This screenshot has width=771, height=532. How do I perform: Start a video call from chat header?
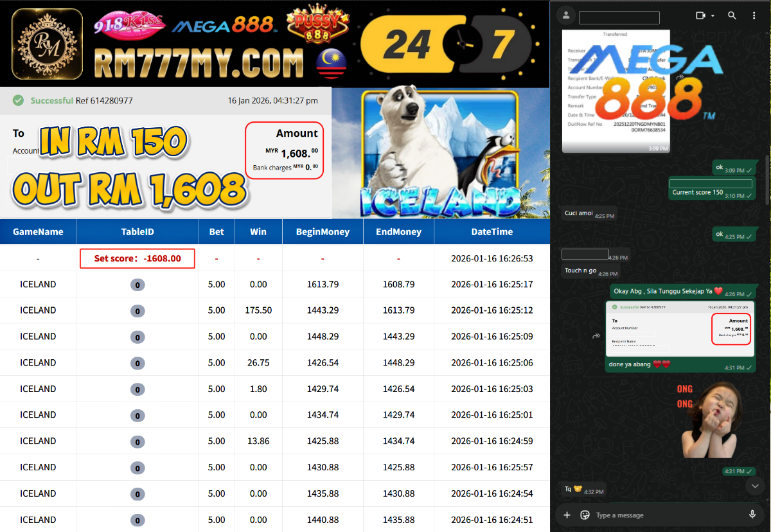[x=700, y=15]
